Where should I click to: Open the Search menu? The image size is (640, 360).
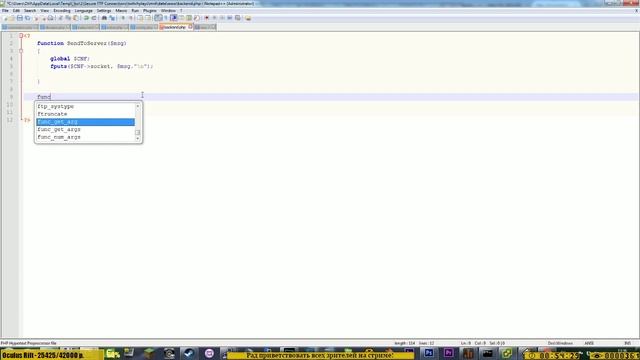tap(30, 11)
